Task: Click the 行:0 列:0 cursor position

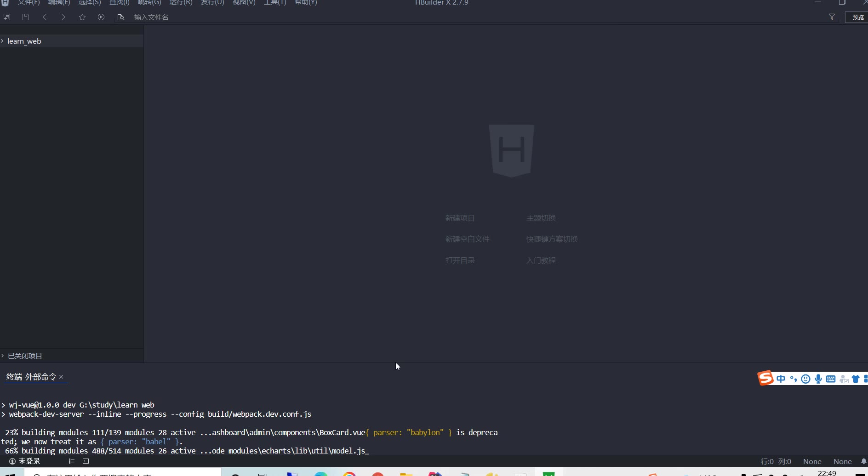Action: click(x=776, y=461)
